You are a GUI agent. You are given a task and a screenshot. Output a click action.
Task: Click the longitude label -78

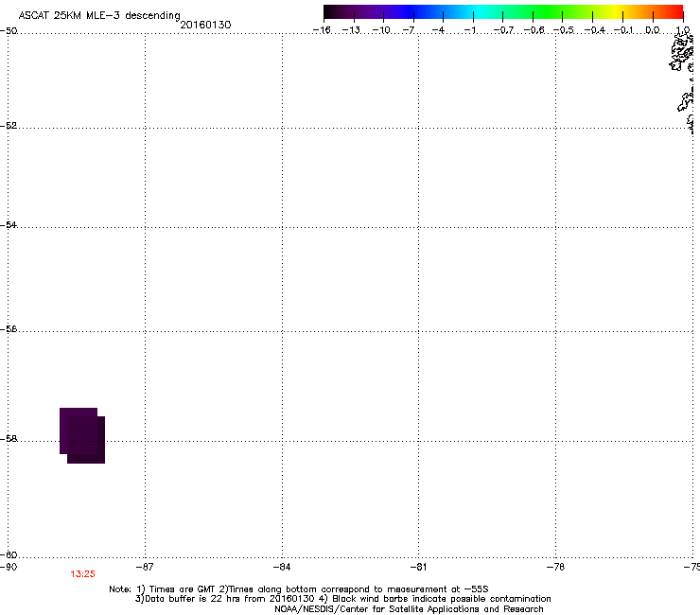[555, 567]
